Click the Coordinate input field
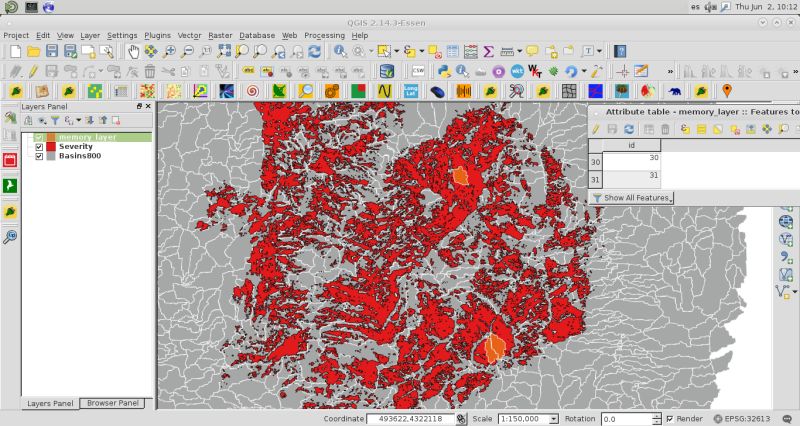 [411, 419]
